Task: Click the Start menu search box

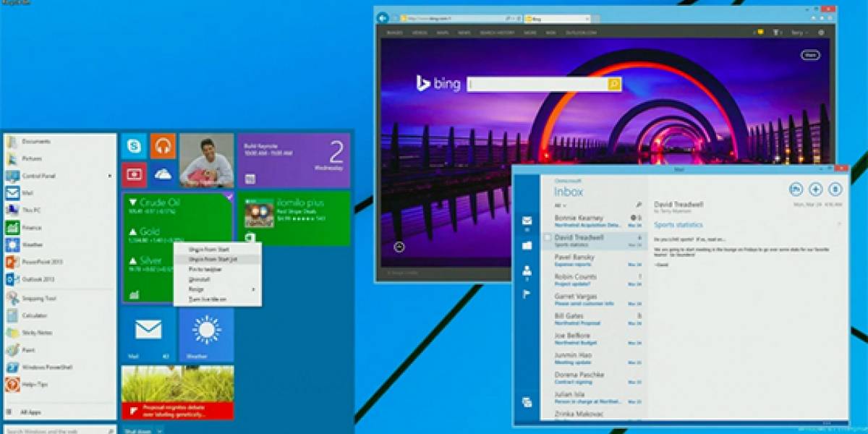Action: [59, 430]
